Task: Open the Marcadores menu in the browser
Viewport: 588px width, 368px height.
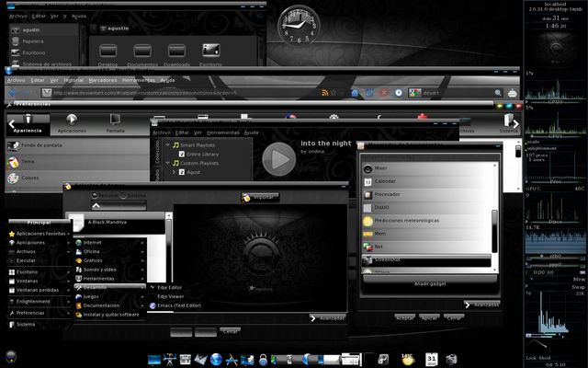Action: (103, 80)
